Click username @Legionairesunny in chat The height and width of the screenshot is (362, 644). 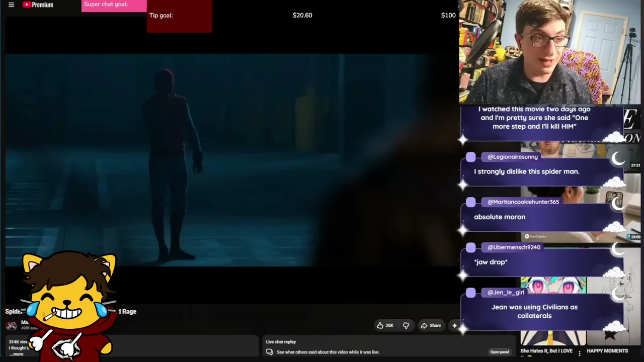click(x=512, y=157)
